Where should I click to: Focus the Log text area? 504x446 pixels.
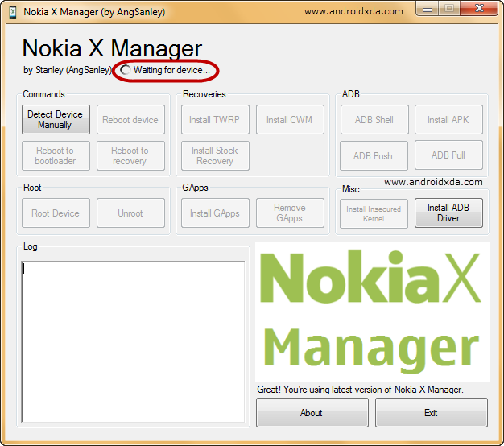133,342
